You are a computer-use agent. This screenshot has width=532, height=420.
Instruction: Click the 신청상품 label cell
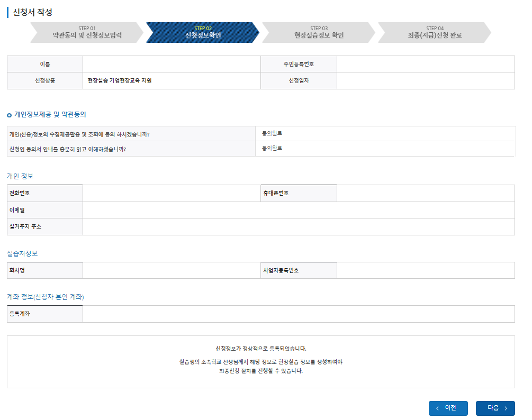click(x=45, y=81)
